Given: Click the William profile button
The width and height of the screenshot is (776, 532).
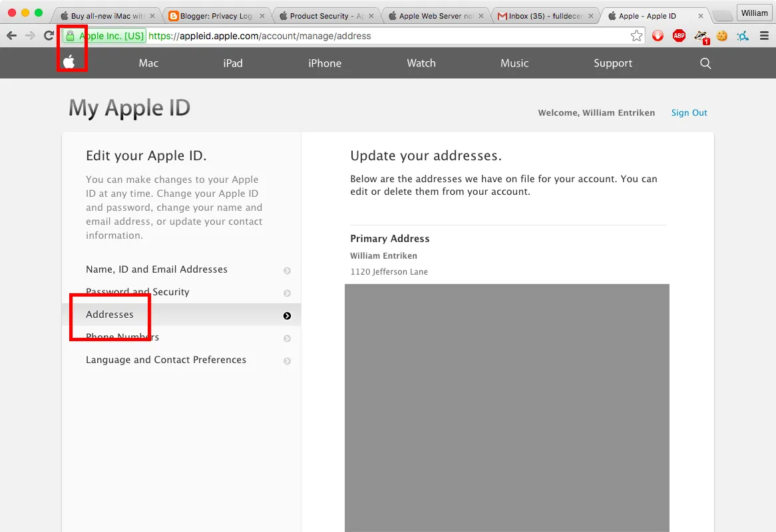Looking at the screenshot, I should click(x=754, y=13).
